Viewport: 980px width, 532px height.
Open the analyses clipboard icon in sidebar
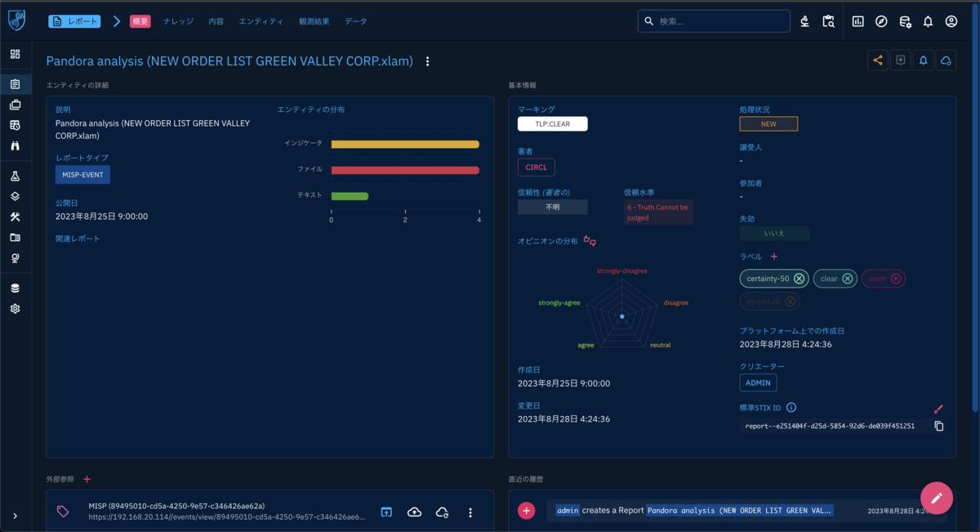pos(15,84)
